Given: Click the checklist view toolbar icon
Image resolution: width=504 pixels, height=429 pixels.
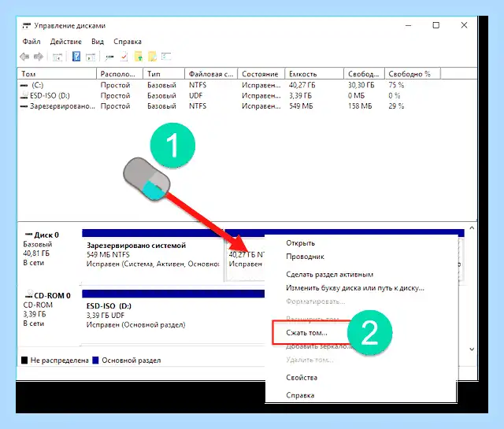Looking at the screenshot, I should [166, 57].
